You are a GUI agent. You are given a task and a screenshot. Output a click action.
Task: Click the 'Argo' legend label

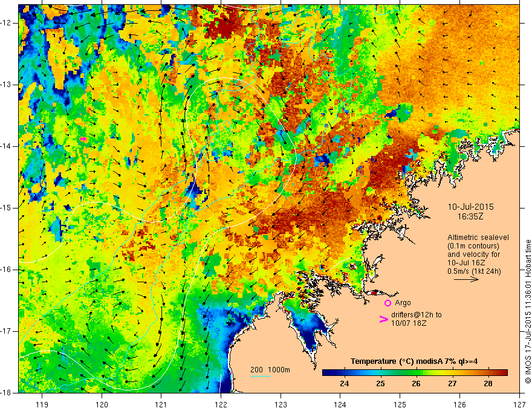click(403, 303)
